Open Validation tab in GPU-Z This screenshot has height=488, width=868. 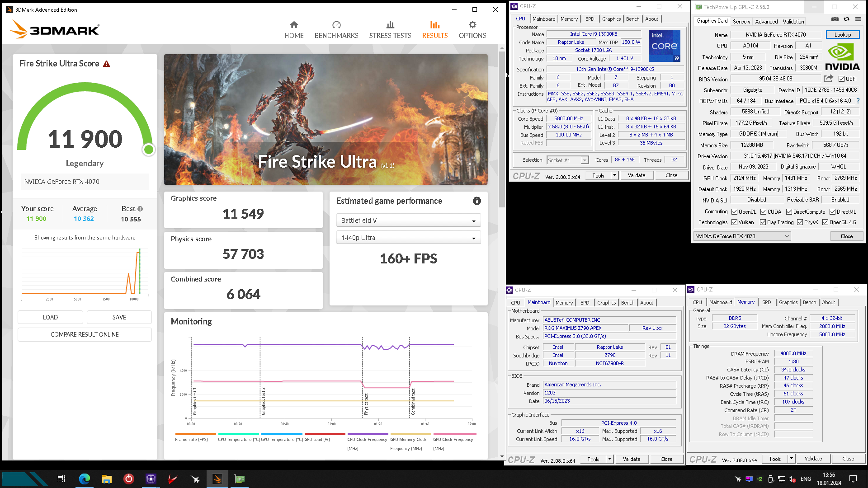(x=793, y=22)
